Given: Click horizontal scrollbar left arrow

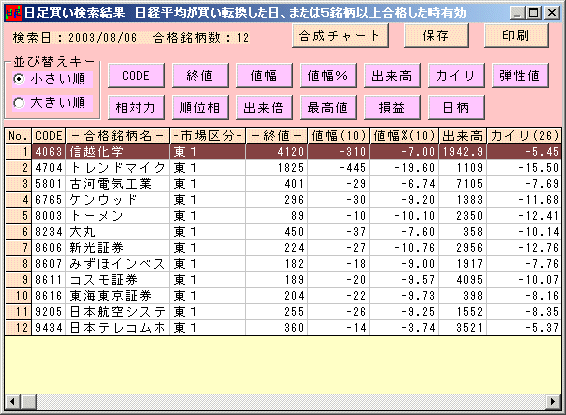Looking at the screenshot, I should 13,401.
